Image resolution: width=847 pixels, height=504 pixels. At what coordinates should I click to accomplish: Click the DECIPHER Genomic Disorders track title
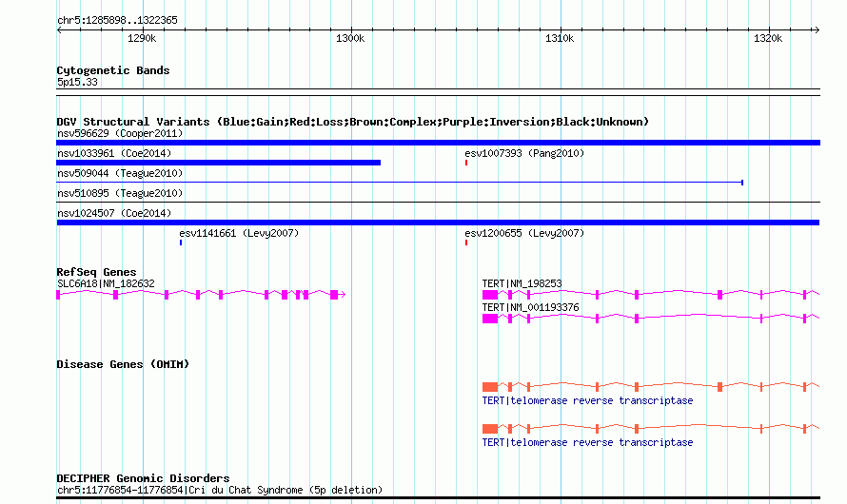tap(143, 478)
